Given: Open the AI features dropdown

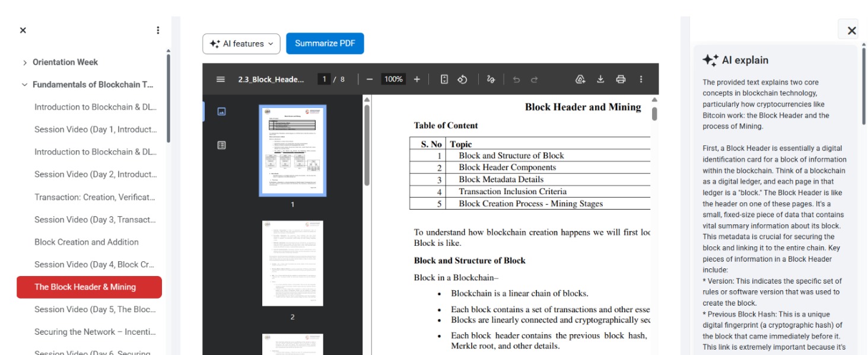Looking at the screenshot, I should pyautogui.click(x=241, y=43).
